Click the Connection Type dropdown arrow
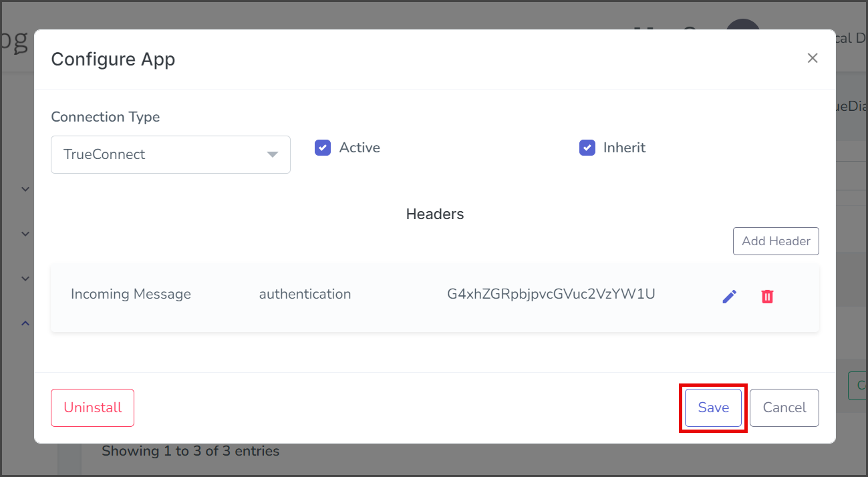The height and width of the screenshot is (477, 868). [x=272, y=154]
